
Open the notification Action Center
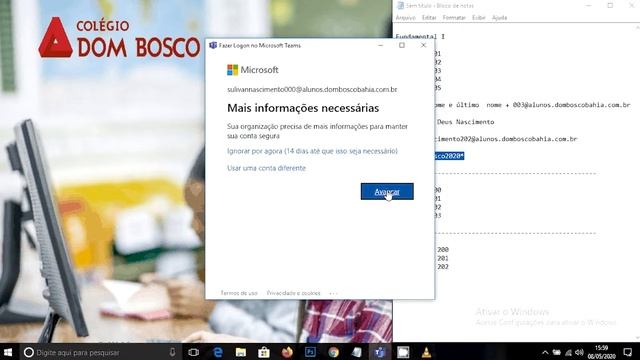coord(628,352)
